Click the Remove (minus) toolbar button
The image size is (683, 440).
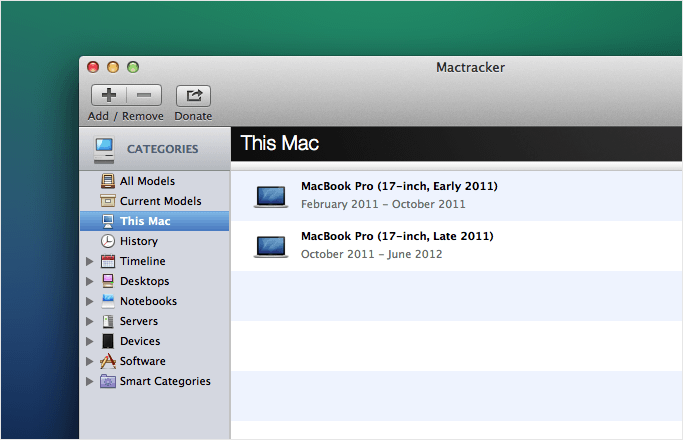coord(144,95)
